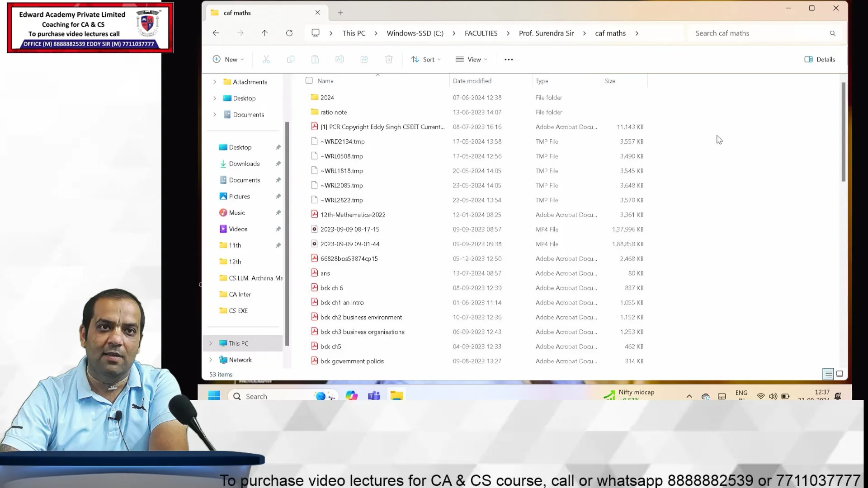Toggle the Details pane
Image resolution: width=868 pixels, height=488 pixels.
coord(819,59)
